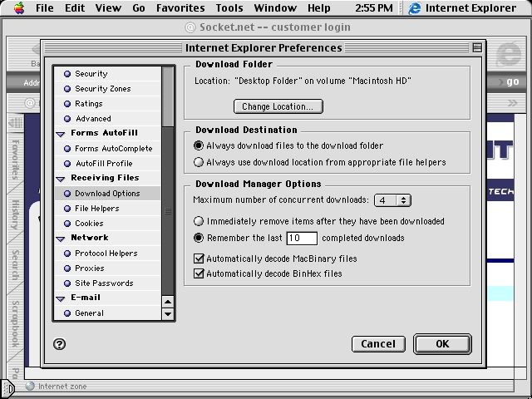Image resolution: width=532 pixels, height=399 pixels.
Task: Select Always download files to download folder
Action: (x=199, y=145)
